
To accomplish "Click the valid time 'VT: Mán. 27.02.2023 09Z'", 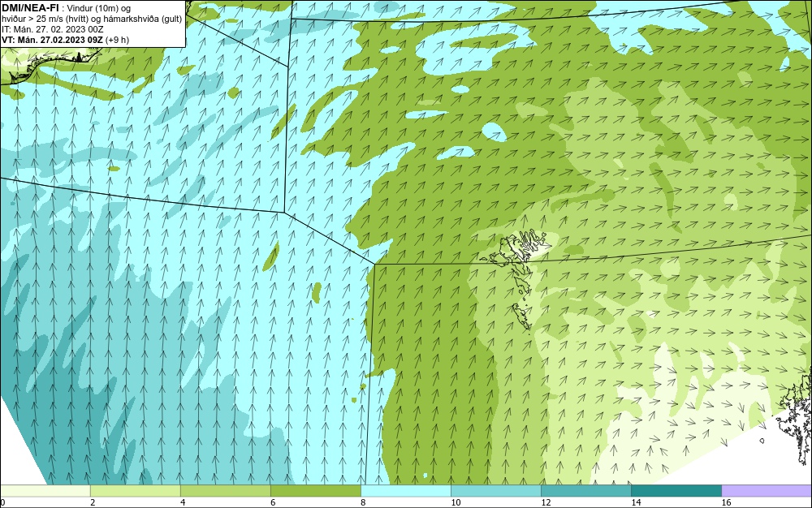I will click(x=52, y=40).
